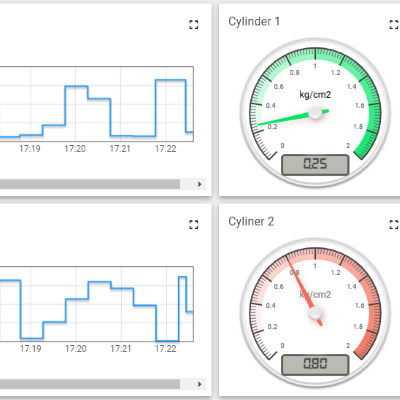Viewport: 400px width, 400px height.
Task: Click the blue line peak near 17:22 top chart
Action: (x=171, y=80)
